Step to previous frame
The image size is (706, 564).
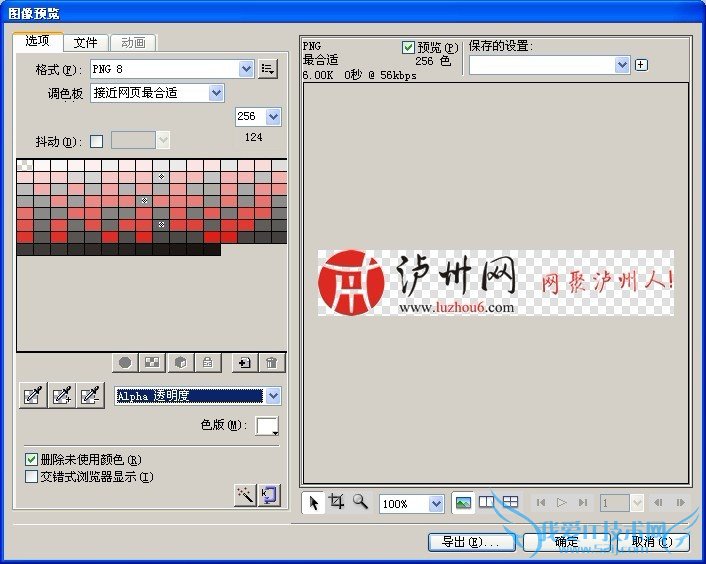[658, 502]
